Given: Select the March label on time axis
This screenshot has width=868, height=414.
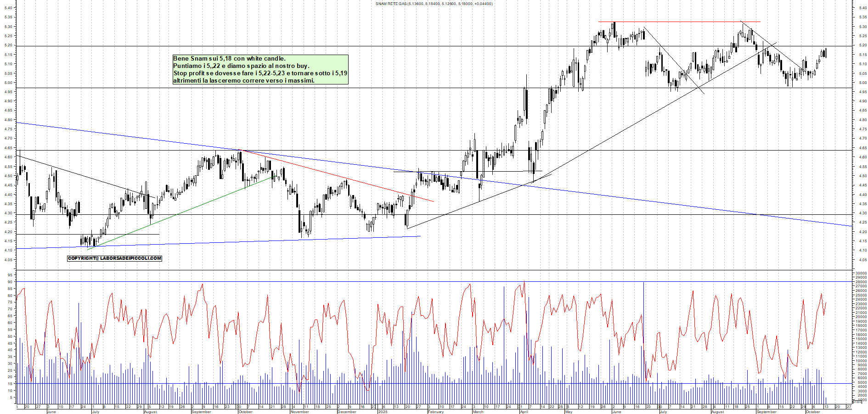Looking at the screenshot, I should coord(478,412).
